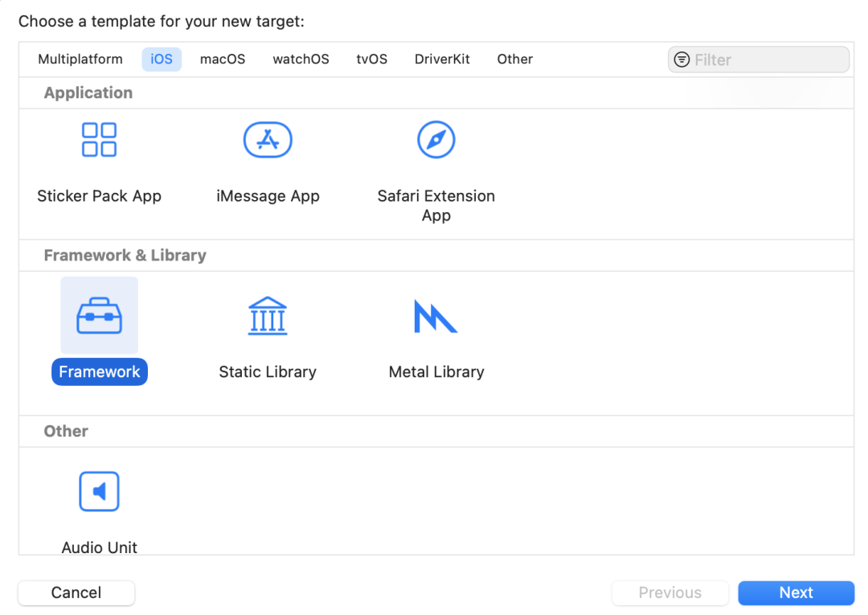The width and height of the screenshot is (868, 615).
Task: Select the iOS platform tab
Action: click(162, 59)
